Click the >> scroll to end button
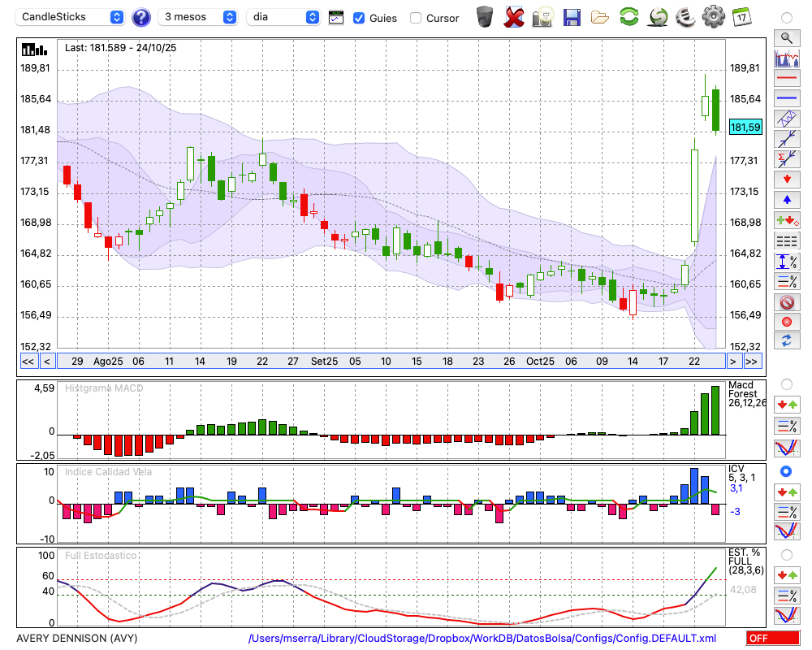The width and height of the screenshot is (812, 650). tap(752, 362)
